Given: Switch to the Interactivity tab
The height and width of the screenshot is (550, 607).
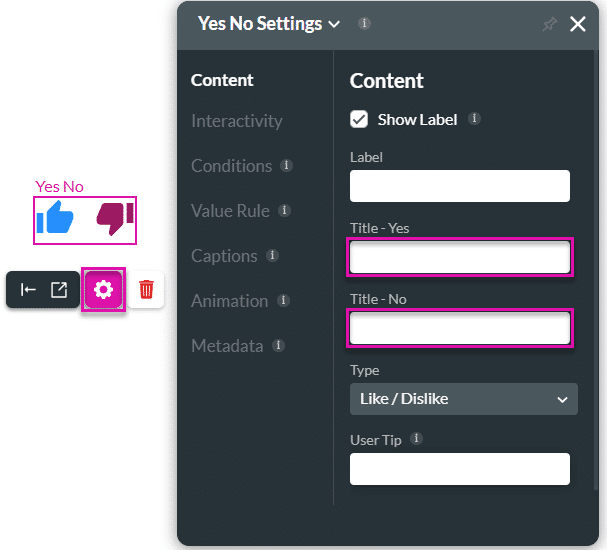Looking at the screenshot, I should coord(237,121).
